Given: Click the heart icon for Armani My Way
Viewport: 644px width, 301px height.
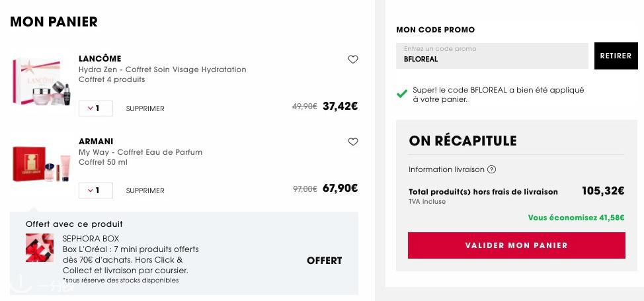Looking at the screenshot, I should pos(353,142).
